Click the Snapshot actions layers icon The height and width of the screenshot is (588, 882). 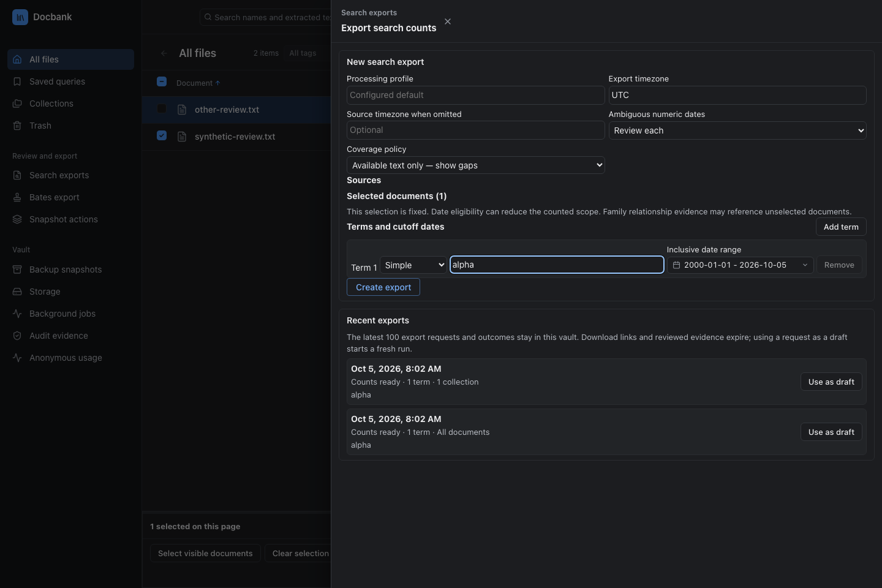17,219
